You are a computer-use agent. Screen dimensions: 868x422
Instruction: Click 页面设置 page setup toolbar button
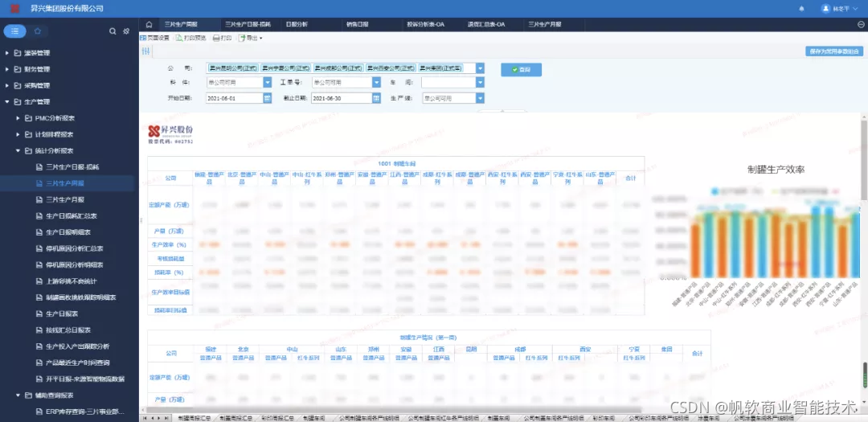tap(155, 39)
